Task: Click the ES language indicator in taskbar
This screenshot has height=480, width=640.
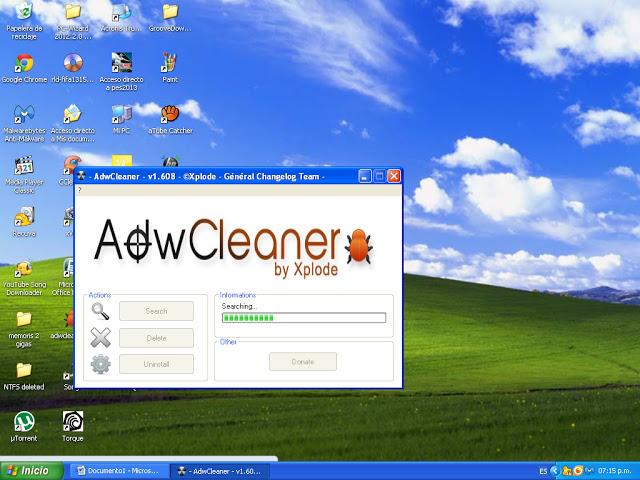Action: click(x=543, y=470)
